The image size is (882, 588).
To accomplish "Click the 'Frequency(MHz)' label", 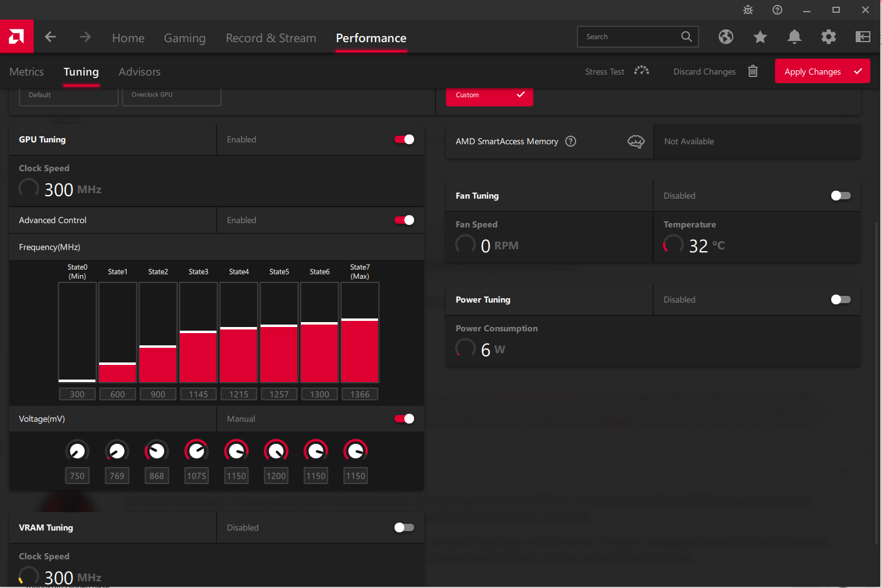I will pos(50,247).
